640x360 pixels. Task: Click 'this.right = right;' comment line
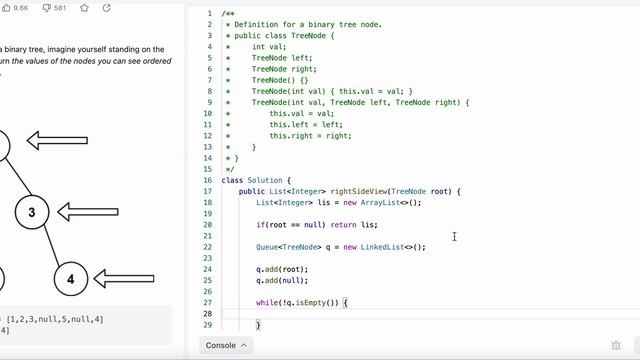pos(310,136)
